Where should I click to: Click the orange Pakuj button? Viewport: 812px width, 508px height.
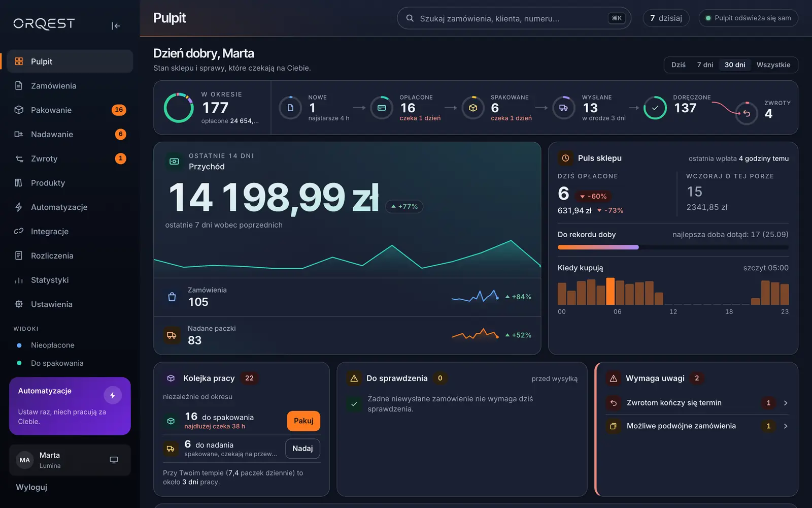[x=303, y=421]
